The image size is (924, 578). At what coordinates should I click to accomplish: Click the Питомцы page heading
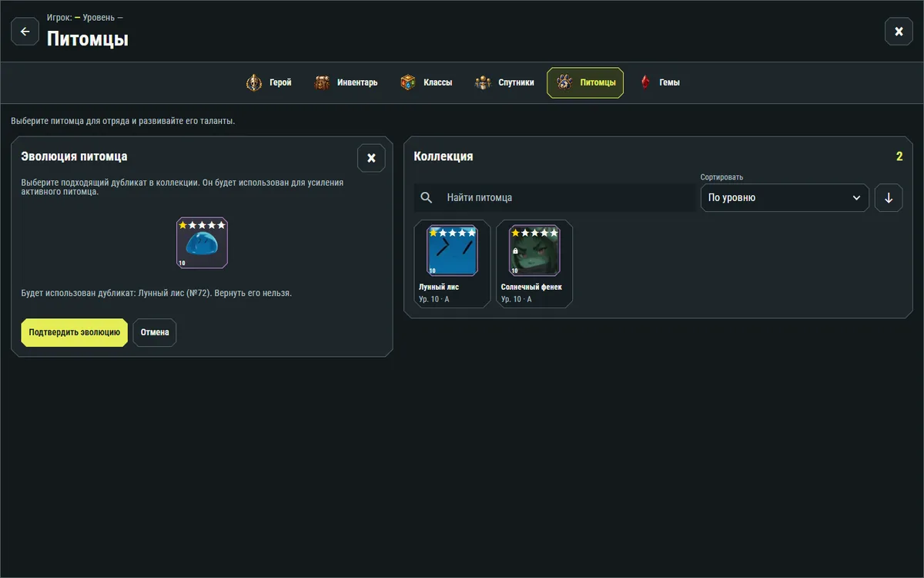pyautogui.click(x=88, y=39)
